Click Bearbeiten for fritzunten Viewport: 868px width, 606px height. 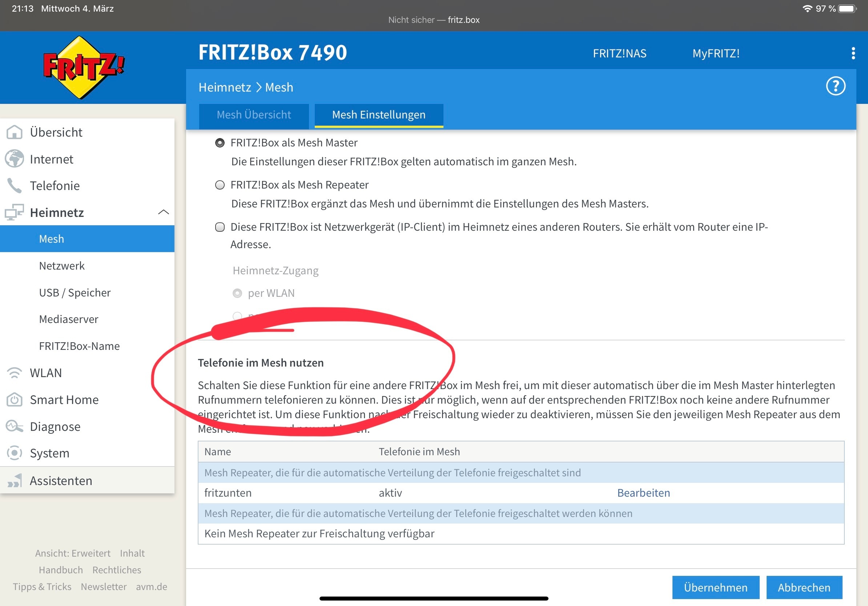click(x=643, y=493)
